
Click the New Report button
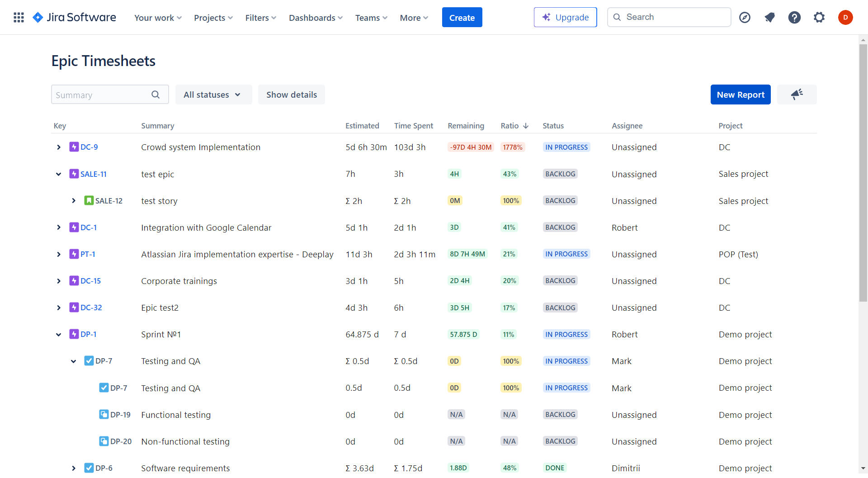(741, 95)
